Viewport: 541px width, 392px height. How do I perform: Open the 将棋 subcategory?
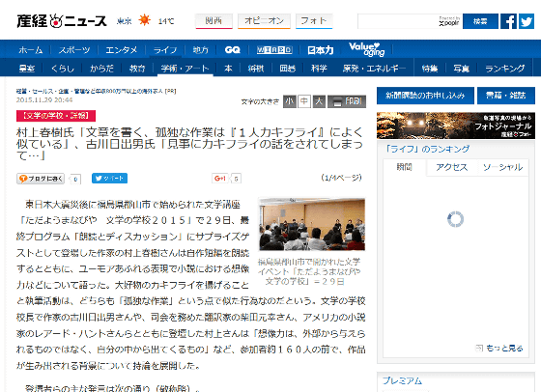pyautogui.click(x=256, y=69)
